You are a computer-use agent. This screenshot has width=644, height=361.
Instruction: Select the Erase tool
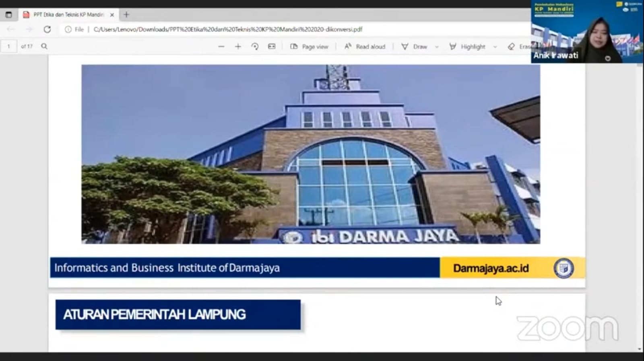519,47
